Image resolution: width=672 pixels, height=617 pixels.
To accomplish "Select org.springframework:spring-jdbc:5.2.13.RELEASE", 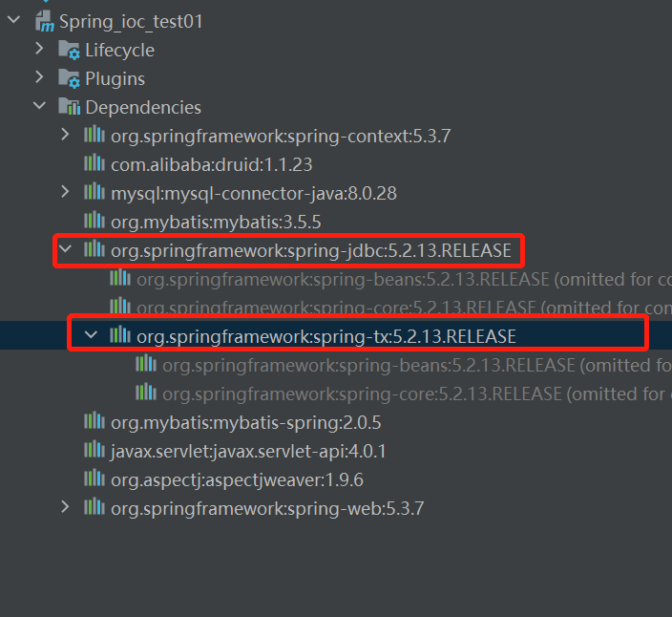I will pyautogui.click(x=311, y=250).
